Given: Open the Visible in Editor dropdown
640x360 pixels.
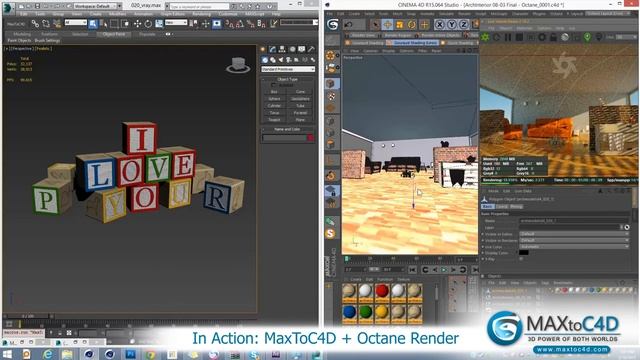Looking at the screenshot, I should click(574, 234).
